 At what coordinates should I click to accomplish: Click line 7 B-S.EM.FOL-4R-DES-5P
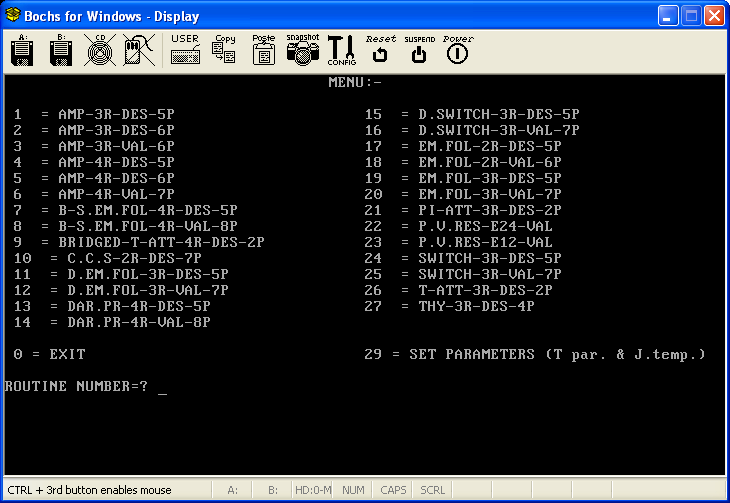[126, 210]
